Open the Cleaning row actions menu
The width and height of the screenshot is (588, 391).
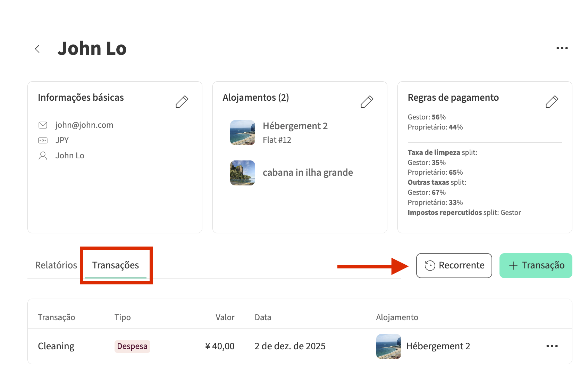[552, 346]
